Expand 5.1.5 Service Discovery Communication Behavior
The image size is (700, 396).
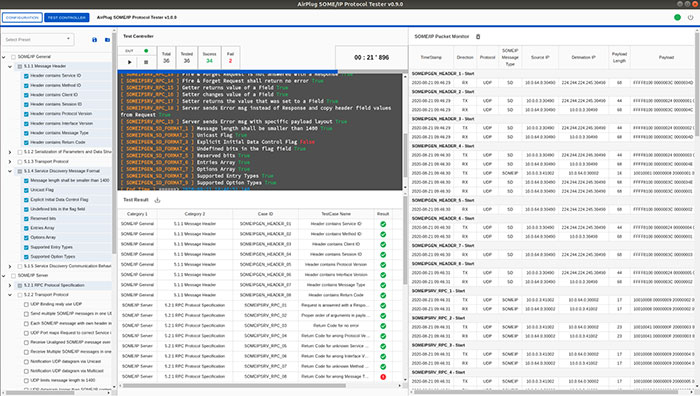coord(10,267)
